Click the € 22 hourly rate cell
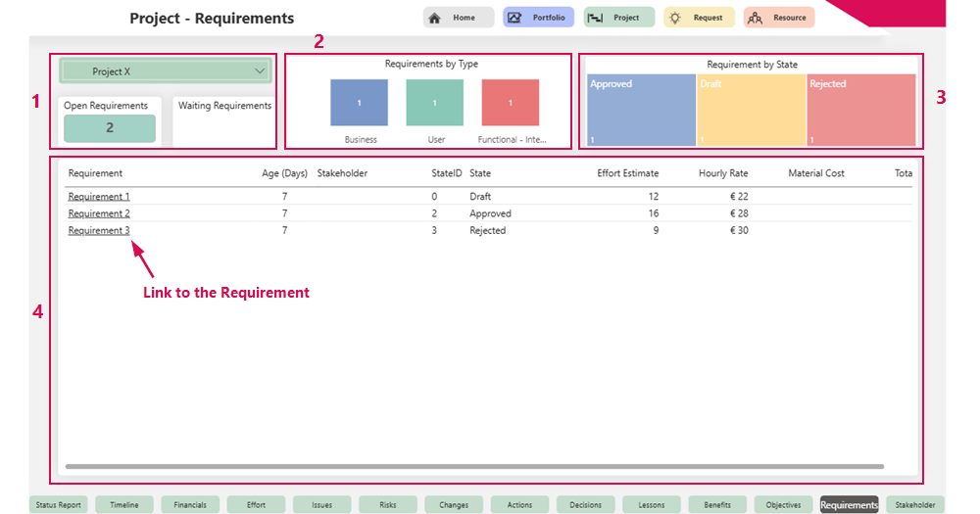Viewport: 980px width, 514px height. [739, 196]
